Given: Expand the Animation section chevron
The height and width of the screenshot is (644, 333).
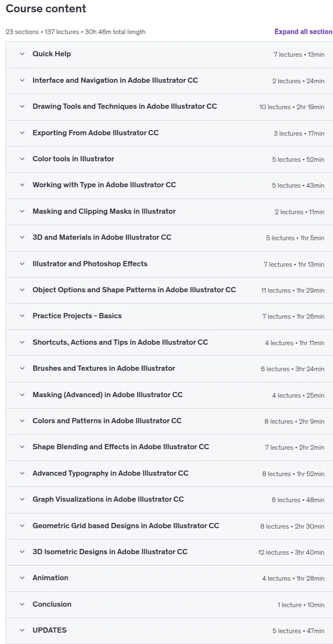Looking at the screenshot, I should click(x=22, y=578).
